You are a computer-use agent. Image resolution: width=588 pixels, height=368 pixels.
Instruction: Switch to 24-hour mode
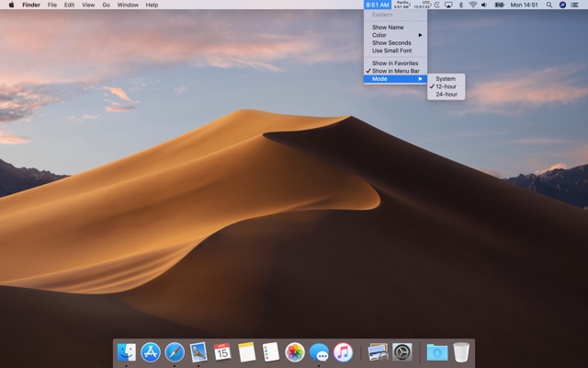click(446, 94)
